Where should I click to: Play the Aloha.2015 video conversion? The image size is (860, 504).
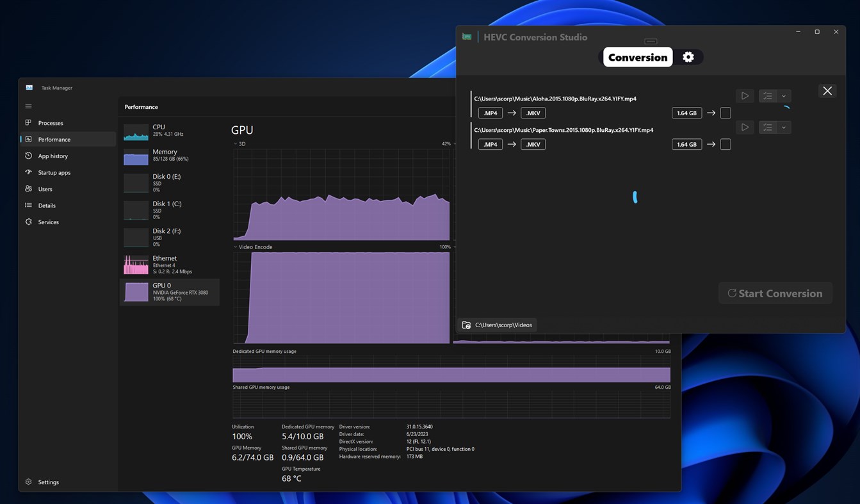745,96
